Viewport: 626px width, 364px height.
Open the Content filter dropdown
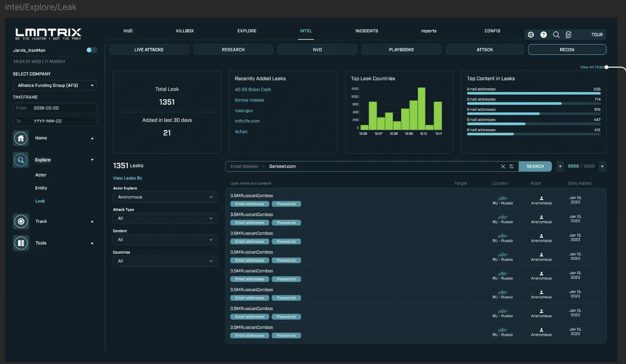point(165,240)
